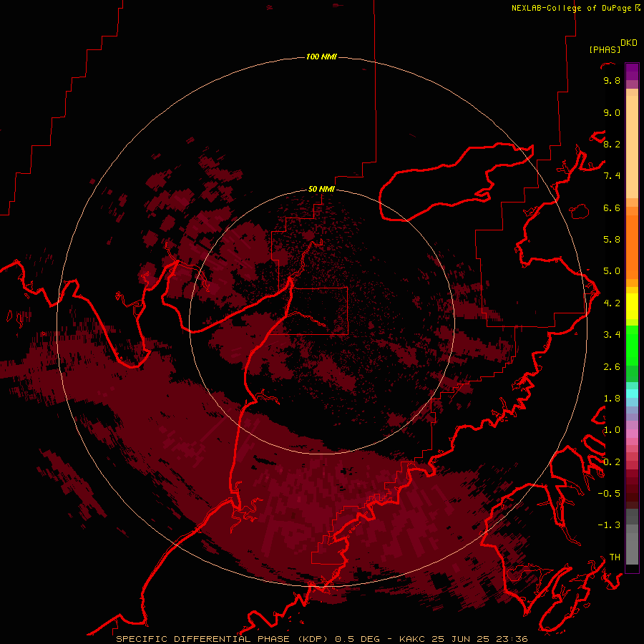
Task: Pick the pink band of the color scale
Action: [x=632, y=434]
